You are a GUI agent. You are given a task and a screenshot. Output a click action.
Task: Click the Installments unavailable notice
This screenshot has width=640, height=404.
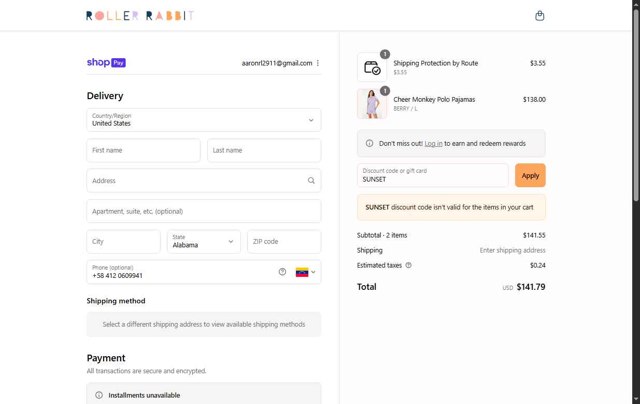[x=204, y=394]
